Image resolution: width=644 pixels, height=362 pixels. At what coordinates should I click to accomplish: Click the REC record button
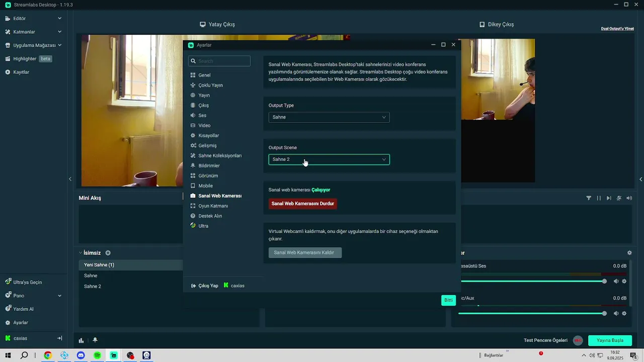pyautogui.click(x=578, y=340)
